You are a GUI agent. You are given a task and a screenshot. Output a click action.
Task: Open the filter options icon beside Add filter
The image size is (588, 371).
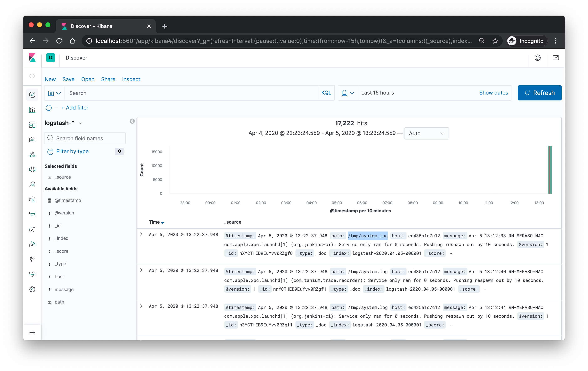[49, 108]
